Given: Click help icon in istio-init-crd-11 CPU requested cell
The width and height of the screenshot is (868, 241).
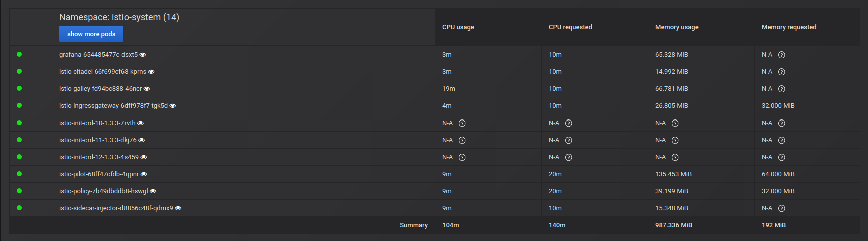Looking at the screenshot, I should click(568, 140).
